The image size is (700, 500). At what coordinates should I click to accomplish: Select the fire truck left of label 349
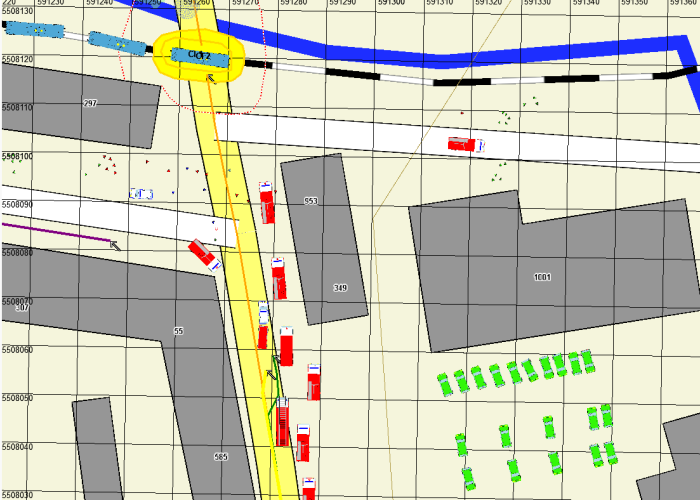pyautogui.click(x=279, y=278)
